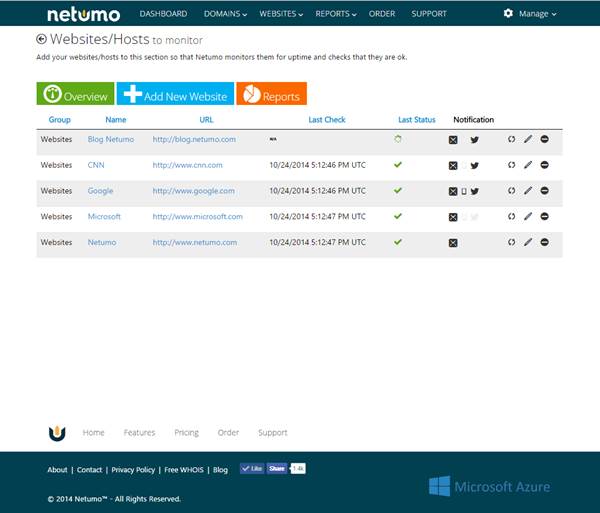This screenshot has height=513, width=600.
Task: Delete the Microsoft entry
Action: click(x=545, y=217)
